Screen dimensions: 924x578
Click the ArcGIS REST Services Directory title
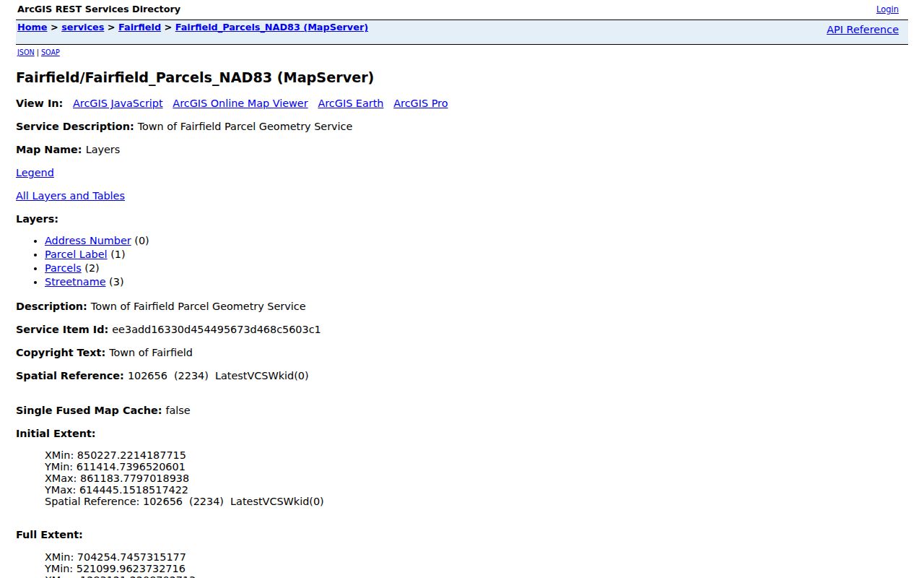(x=99, y=9)
